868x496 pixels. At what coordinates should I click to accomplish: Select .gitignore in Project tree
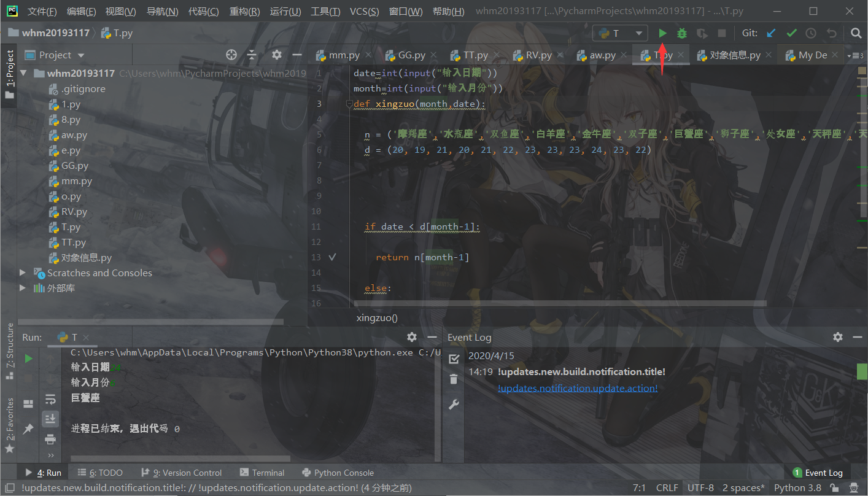coord(83,89)
